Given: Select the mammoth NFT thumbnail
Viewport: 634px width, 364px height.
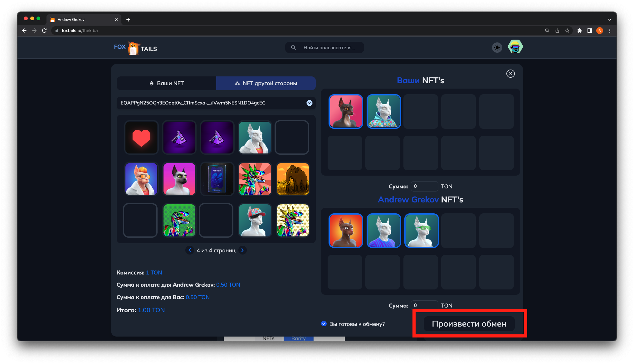Looking at the screenshot, I should click(x=293, y=179).
